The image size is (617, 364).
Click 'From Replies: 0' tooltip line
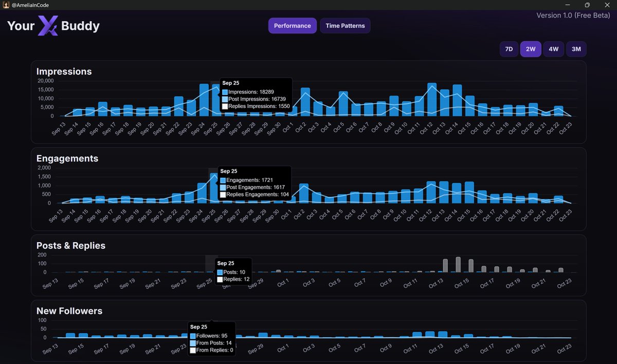(215, 350)
